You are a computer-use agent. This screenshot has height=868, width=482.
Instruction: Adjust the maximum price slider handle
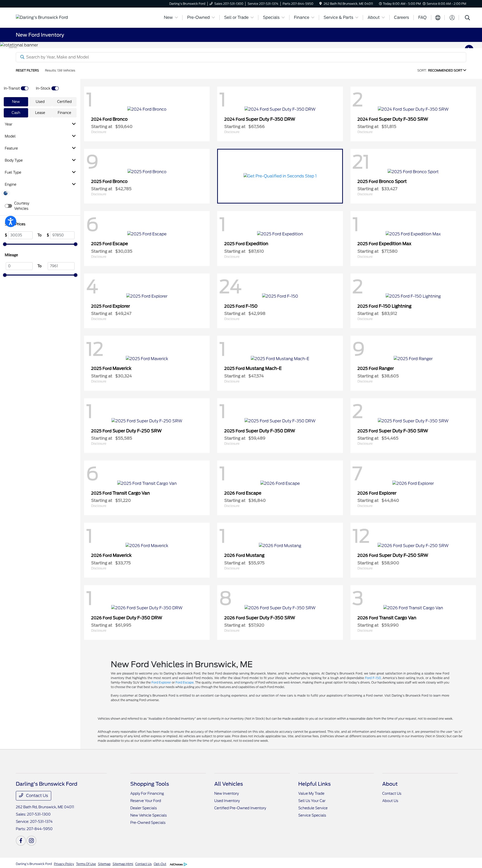pos(76,244)
